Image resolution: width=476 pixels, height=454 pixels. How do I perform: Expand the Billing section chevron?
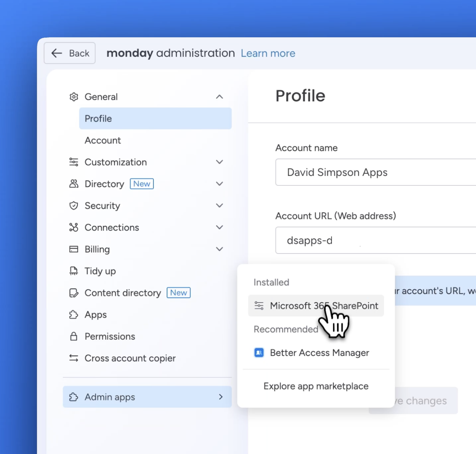[219, 249]
